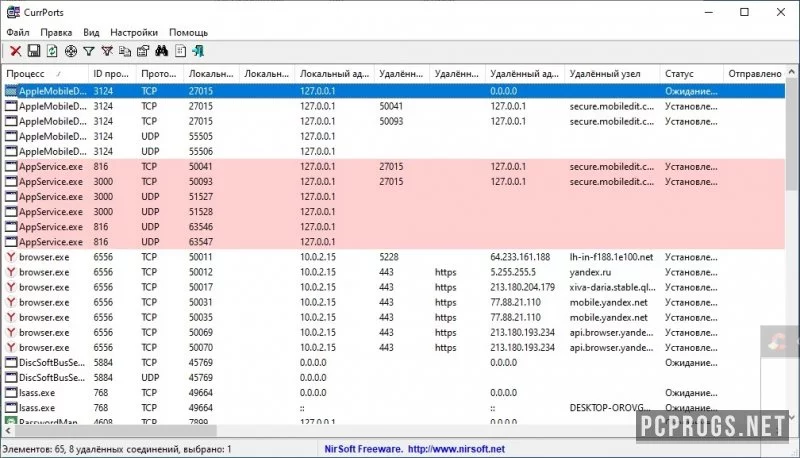Click the Yandex icon of browser.exe port 50069
This screenshot has width=800, height=458.
click(x=11, y=333)
